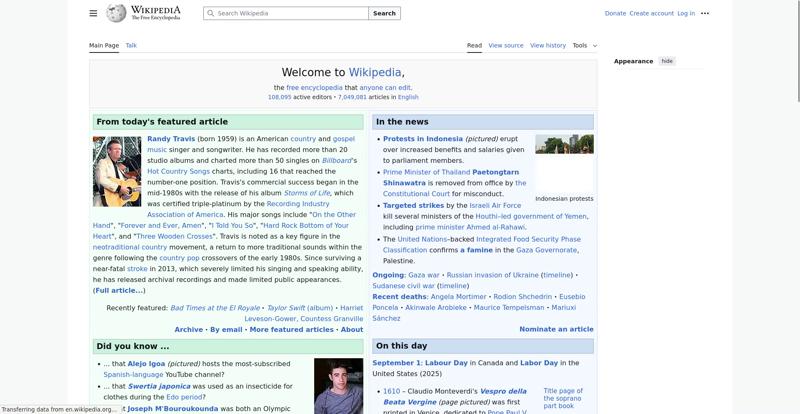The image size is (800, 414).
Task: Click the Gaza war ongoing link
Action: point(423,275)
